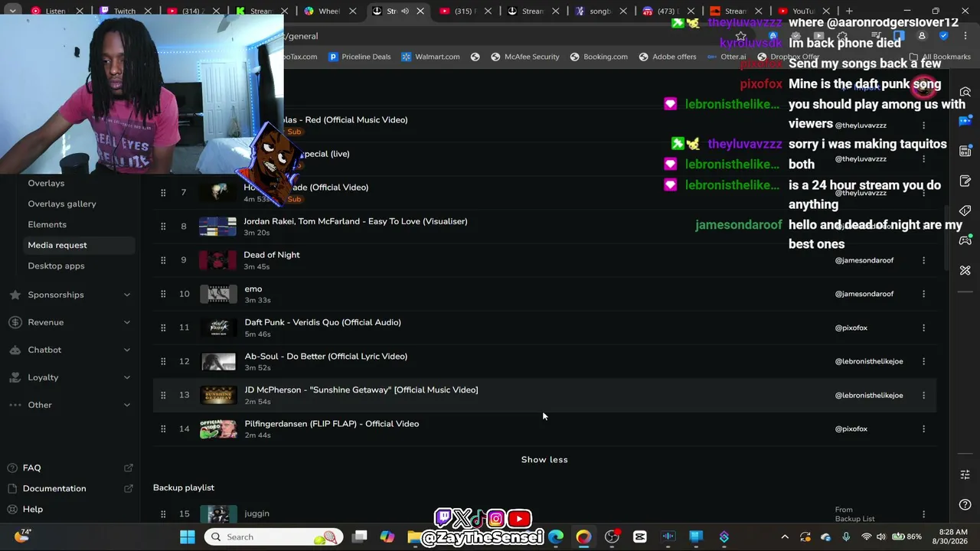Open options for Pilfingerdansen (FLIP FLAP)

(923, 429)
